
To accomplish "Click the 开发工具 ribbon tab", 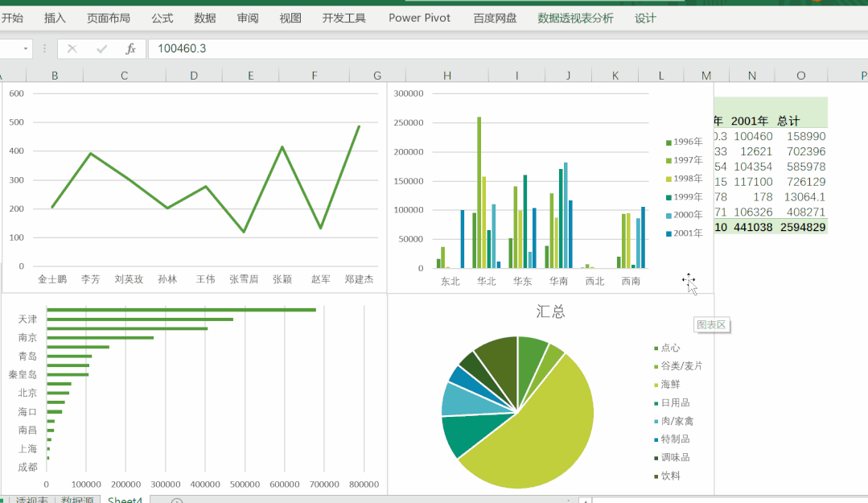I will pyautogui.click(x=343, y=18).
